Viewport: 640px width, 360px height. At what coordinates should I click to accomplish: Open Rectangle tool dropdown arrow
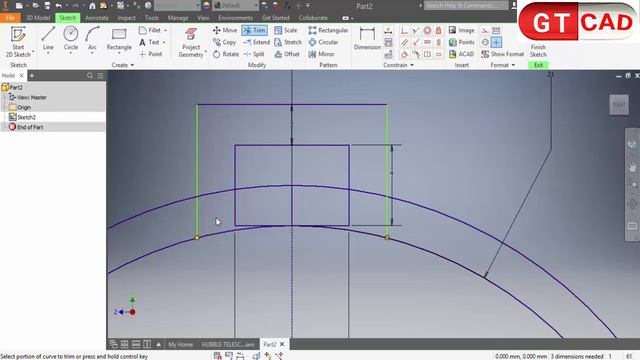[x=119, y=53]
